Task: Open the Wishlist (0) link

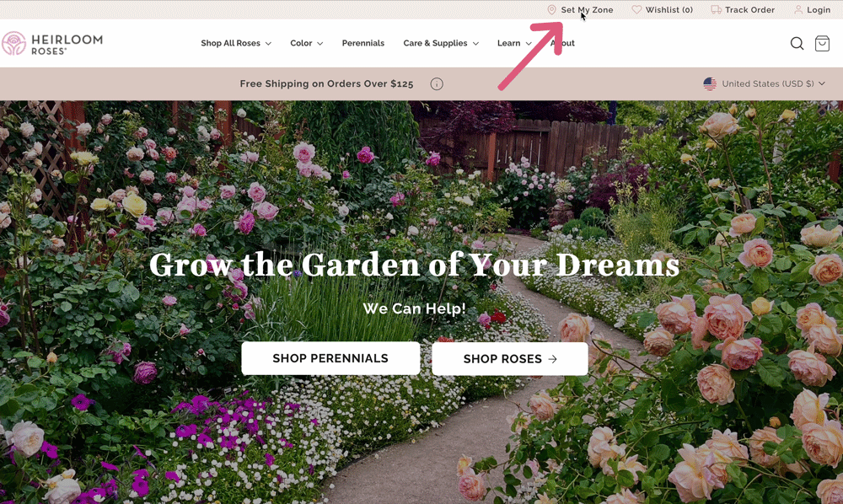Action: pyautogui.click(x=668, y=9)
